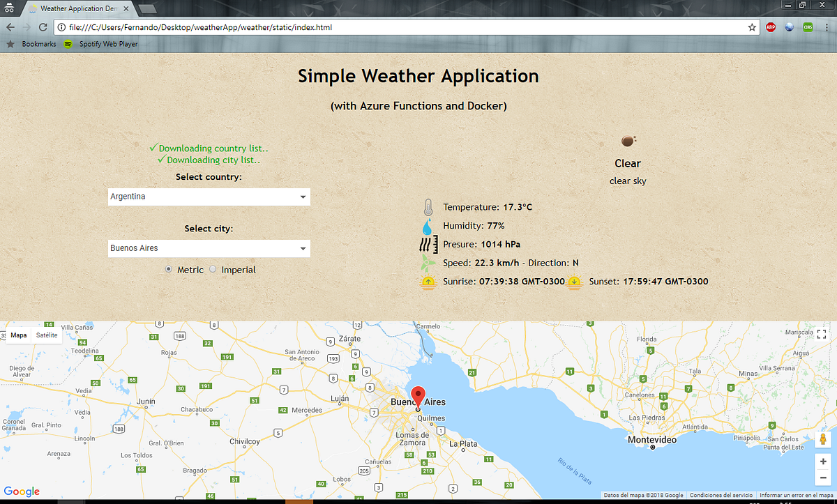The height and width of the screenshot is (504, 837).
Task: Click the map zoom-in plus control
Action: [x=822, y=461]
